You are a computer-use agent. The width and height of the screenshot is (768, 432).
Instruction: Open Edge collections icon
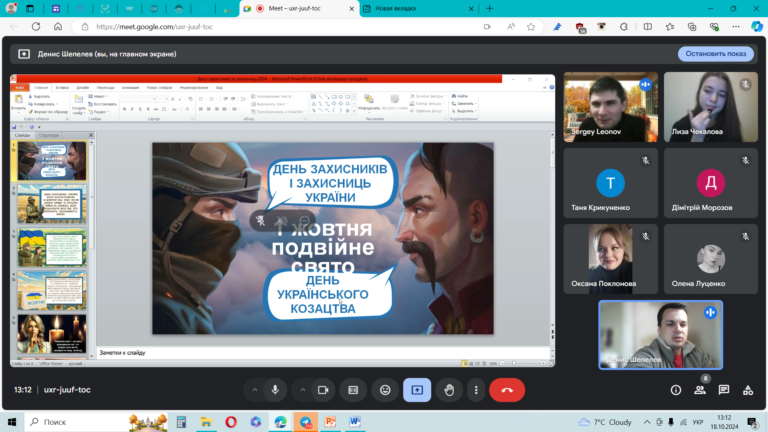692,26
